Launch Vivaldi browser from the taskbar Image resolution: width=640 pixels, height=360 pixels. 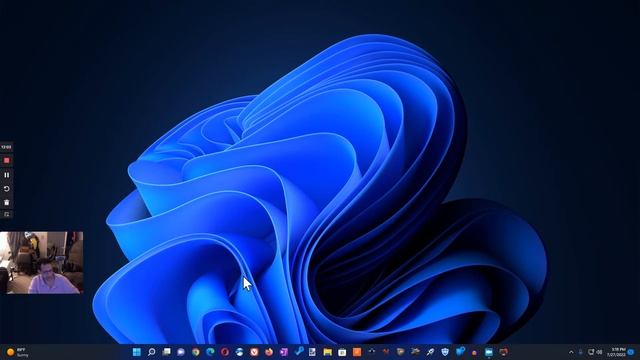(254, 352)
